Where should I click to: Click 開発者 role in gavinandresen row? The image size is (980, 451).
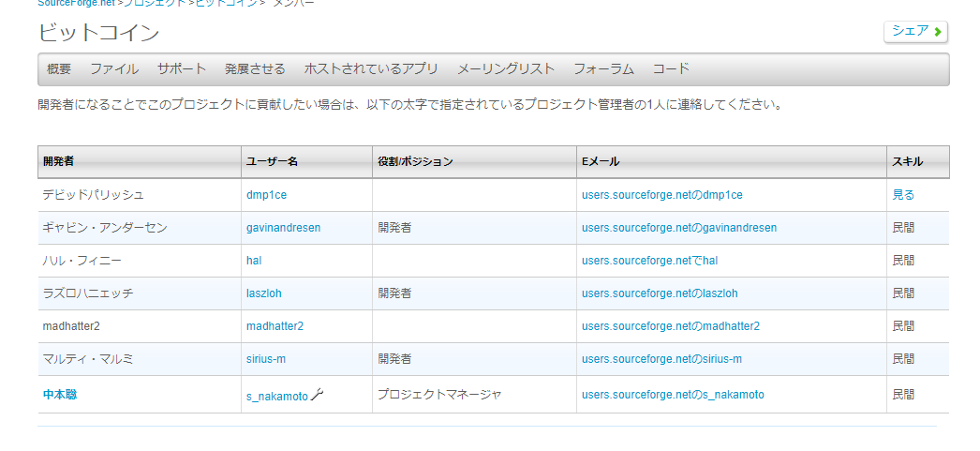click(394, 228)
